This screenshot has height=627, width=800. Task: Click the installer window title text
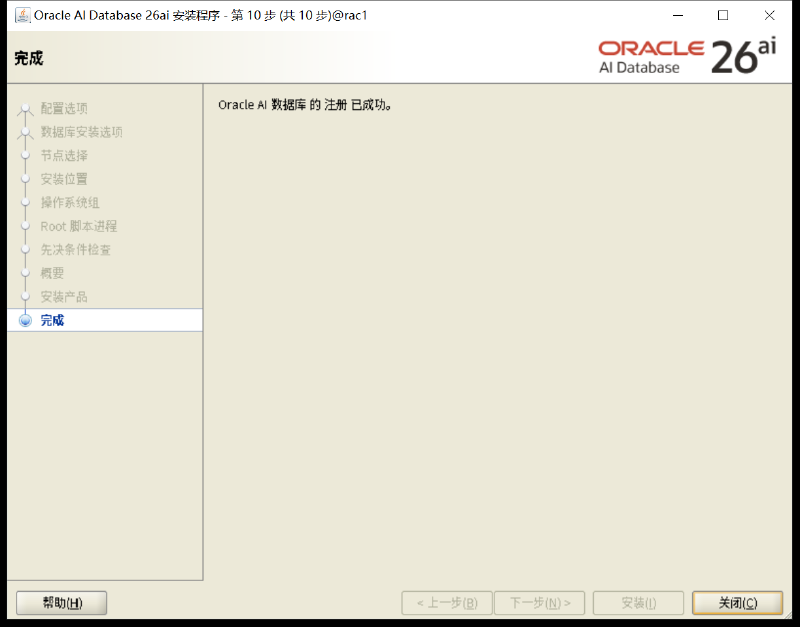[201, 15]
